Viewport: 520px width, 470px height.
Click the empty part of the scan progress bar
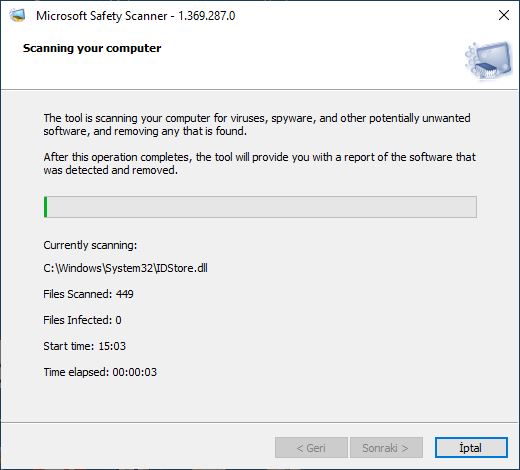coord(262,207)
